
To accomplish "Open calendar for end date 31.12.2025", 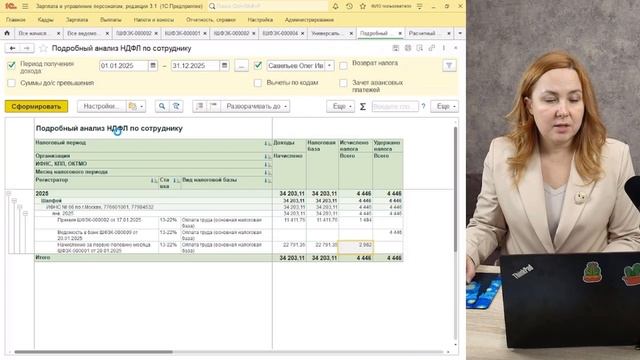I will pyautogui.click(x=224, y=66).
